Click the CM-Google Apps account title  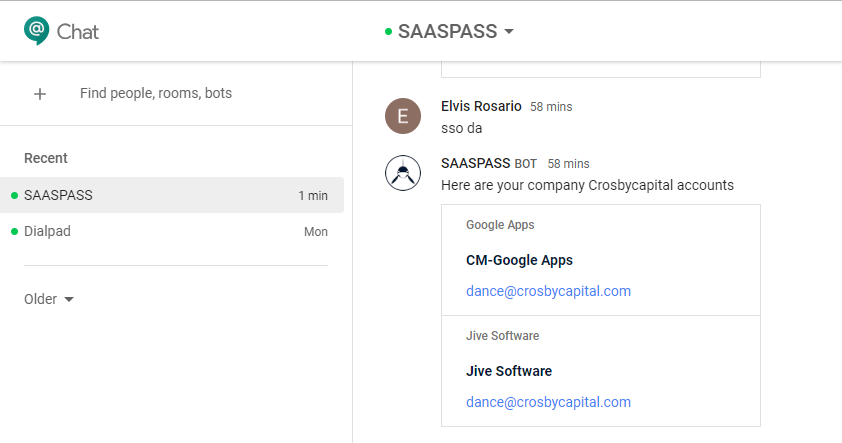tap(519, 260)
